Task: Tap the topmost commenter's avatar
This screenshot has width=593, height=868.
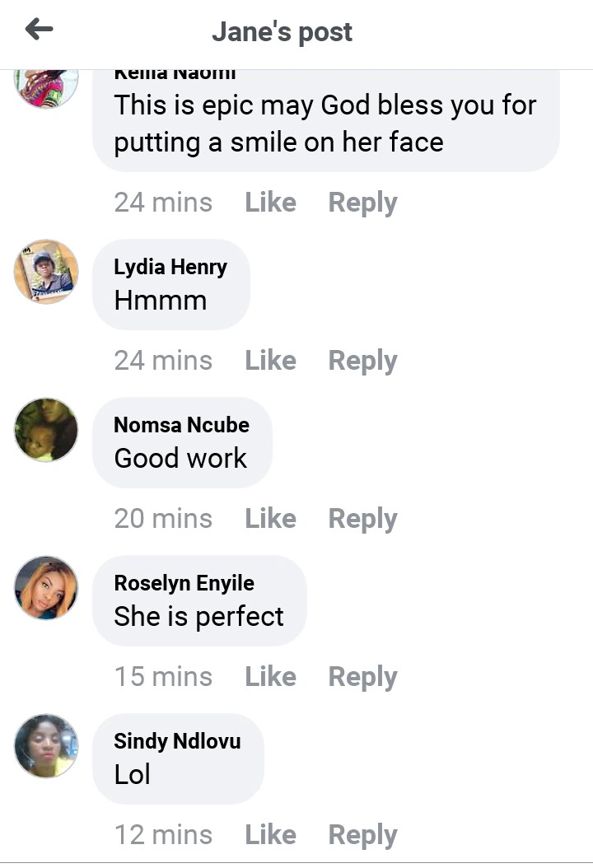Action: [46, 87]
